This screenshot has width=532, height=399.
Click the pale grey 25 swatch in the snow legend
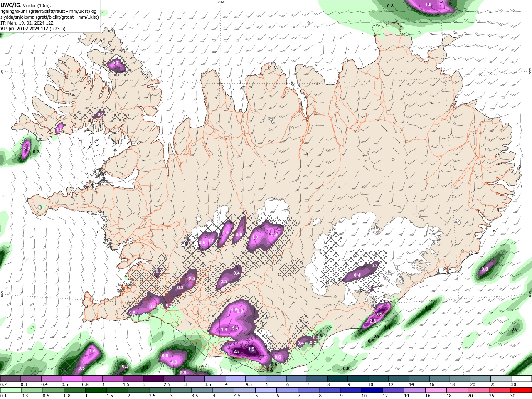pos(501,379)
